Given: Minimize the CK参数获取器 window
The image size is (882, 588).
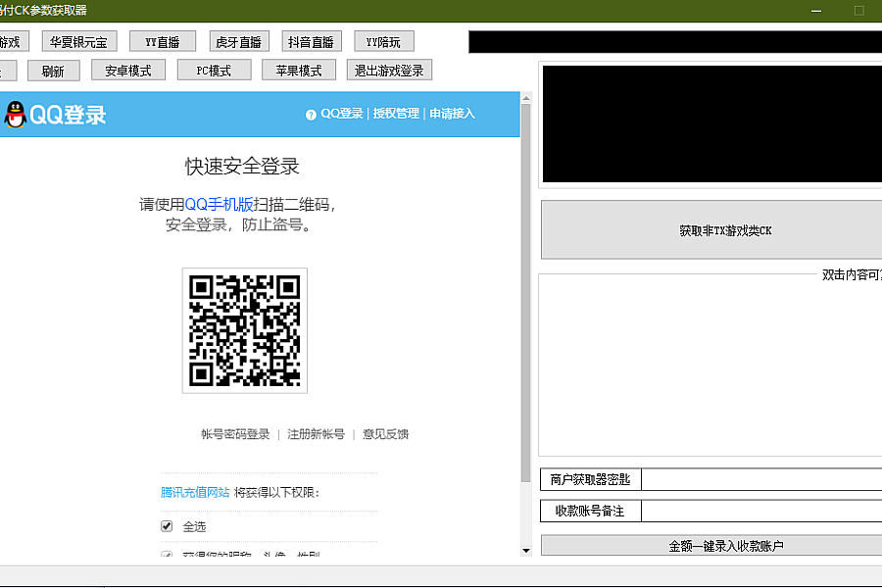Looking at the screenshot, I should pos(816,11).
